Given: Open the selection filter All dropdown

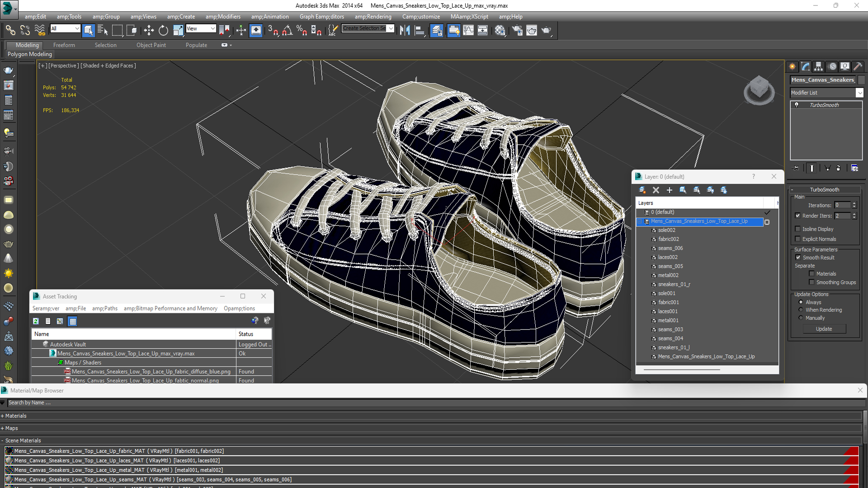Looking at the screenshot, I should [x=65, y=28].
